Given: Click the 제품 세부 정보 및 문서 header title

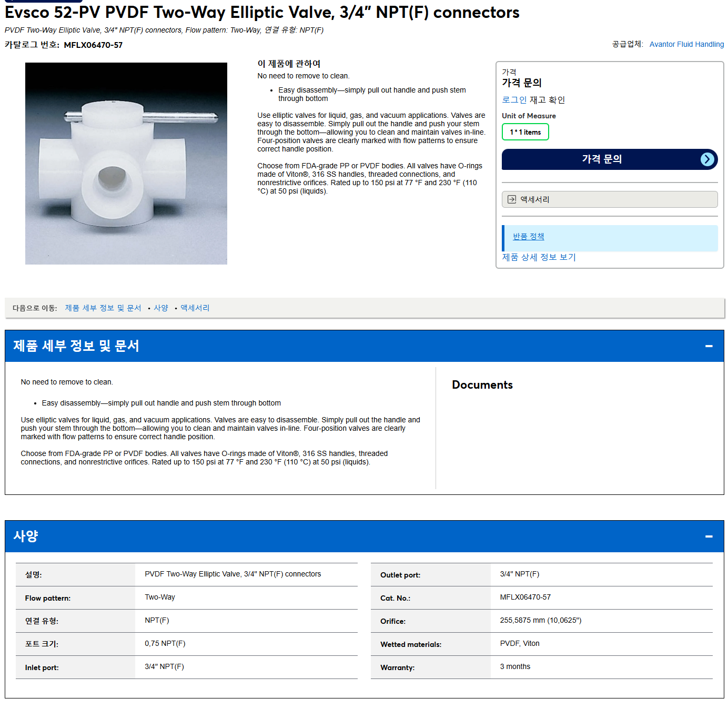Looking at the screenshot, I should [76, 346].
